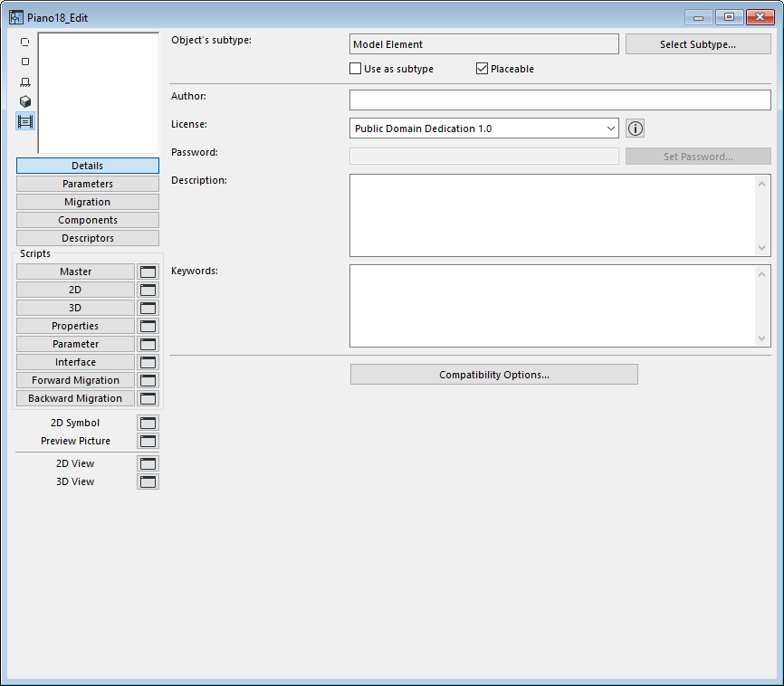Open the Interface script

75,362
